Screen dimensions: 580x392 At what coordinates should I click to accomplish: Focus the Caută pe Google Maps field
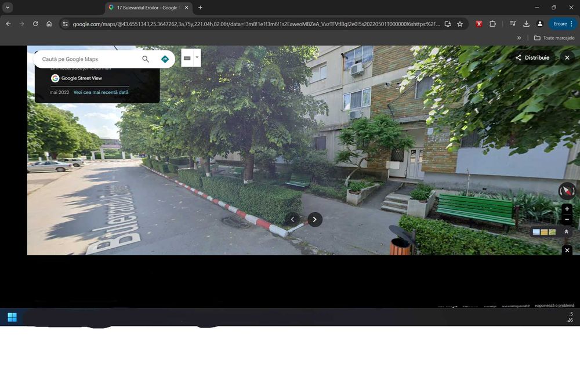[89, 59]
